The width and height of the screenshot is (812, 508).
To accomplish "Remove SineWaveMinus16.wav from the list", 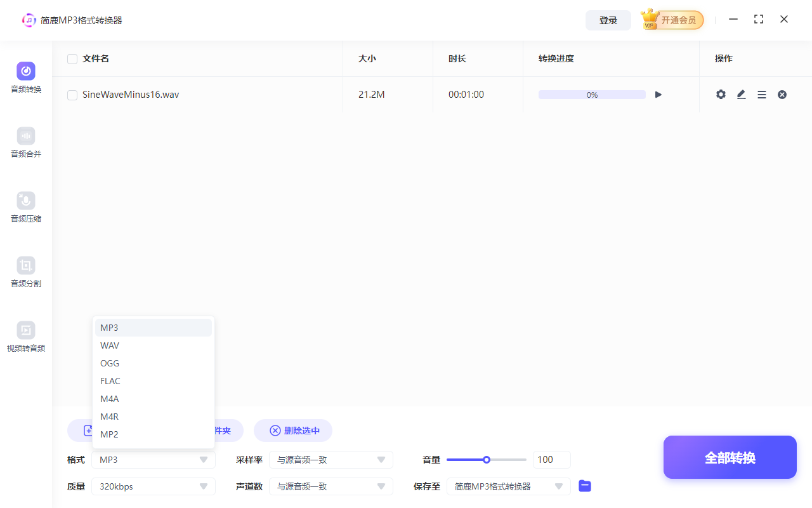I will click(782, 94).
